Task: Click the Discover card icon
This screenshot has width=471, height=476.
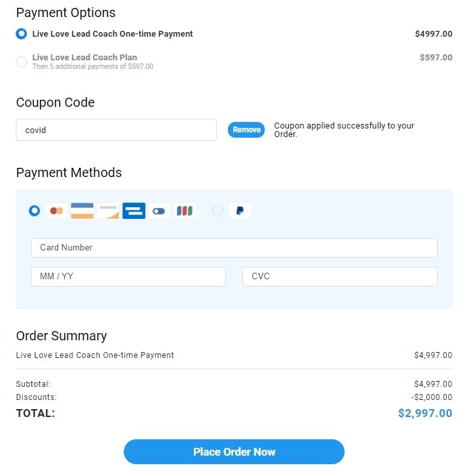Action: [109, 210]
